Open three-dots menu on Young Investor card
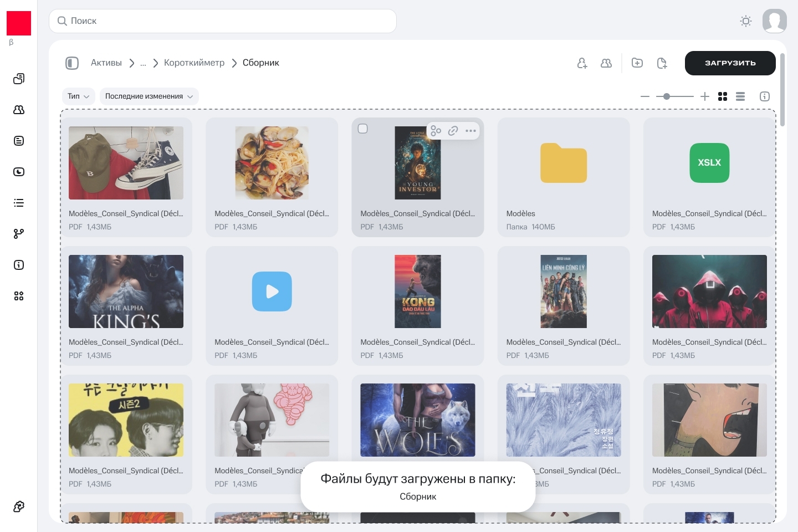This screenshot has width=798, height=532. point(470,131)
